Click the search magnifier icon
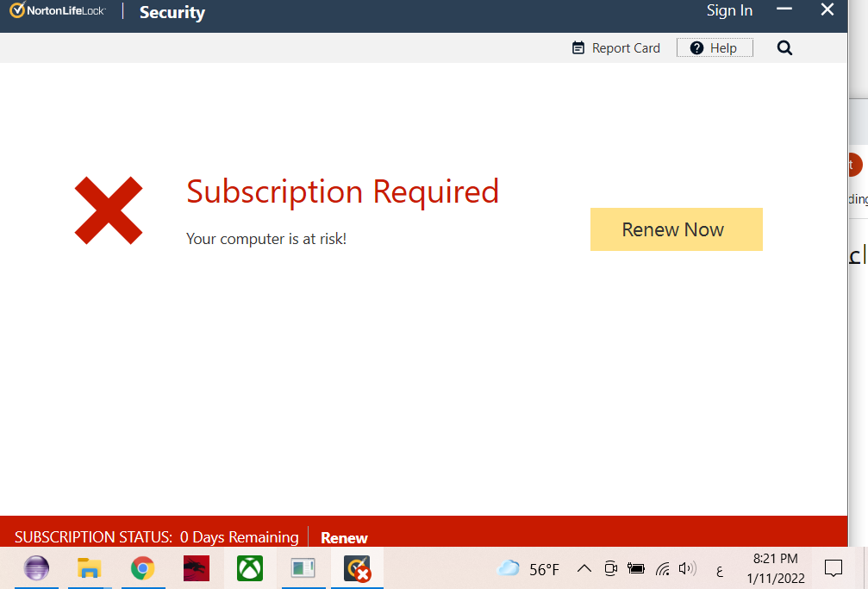 point(784,48)
